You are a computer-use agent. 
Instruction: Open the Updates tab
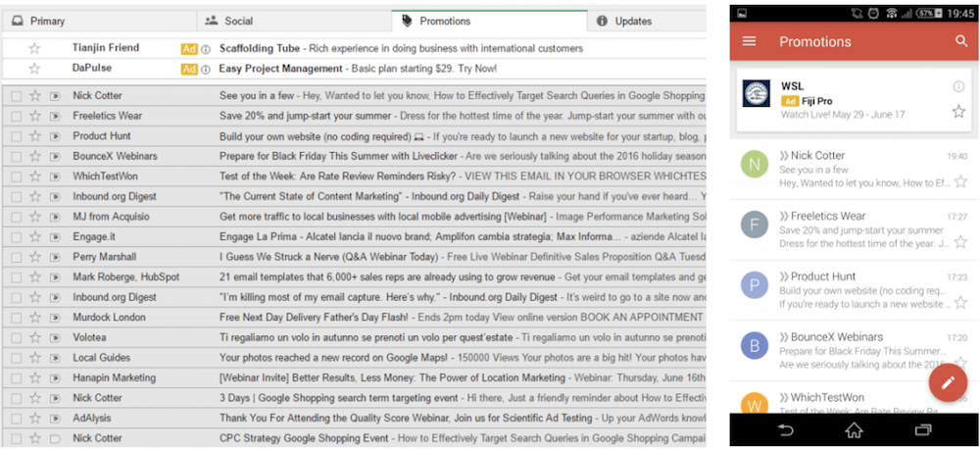click(647, 22)
